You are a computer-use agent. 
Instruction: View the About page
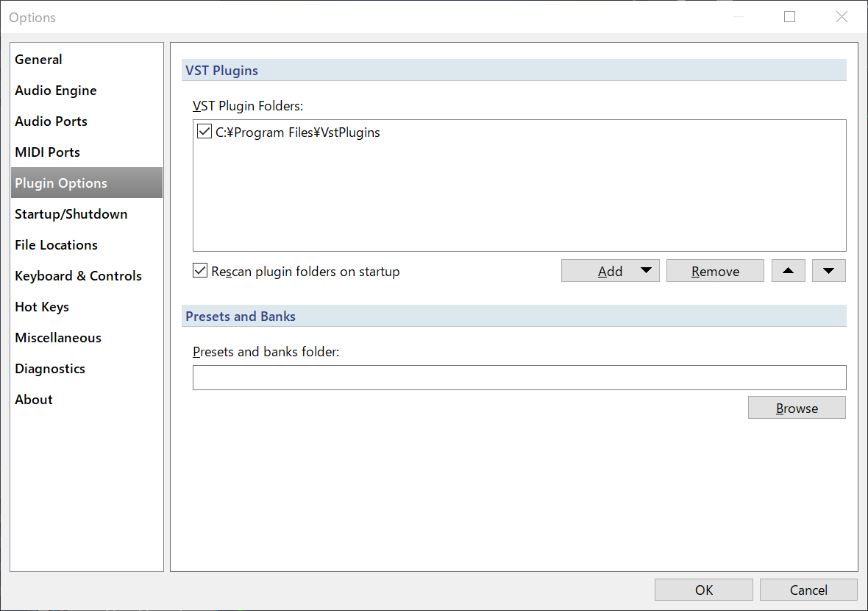[x=34, y=400]
